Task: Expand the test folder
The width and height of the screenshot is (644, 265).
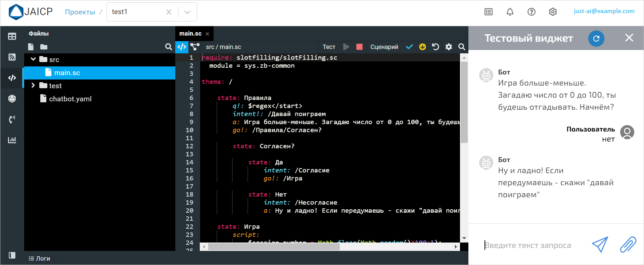Action: pyautogui.click(x=33, y=86)
